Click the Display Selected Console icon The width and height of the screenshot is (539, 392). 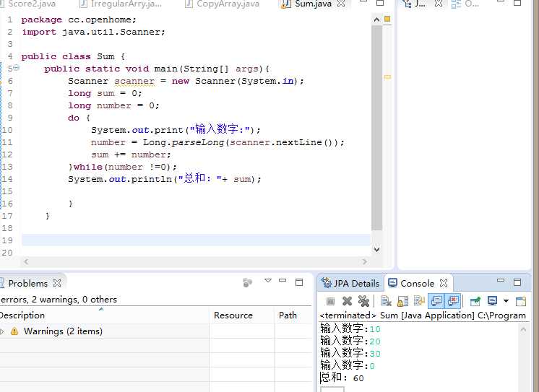coord(492,301)
